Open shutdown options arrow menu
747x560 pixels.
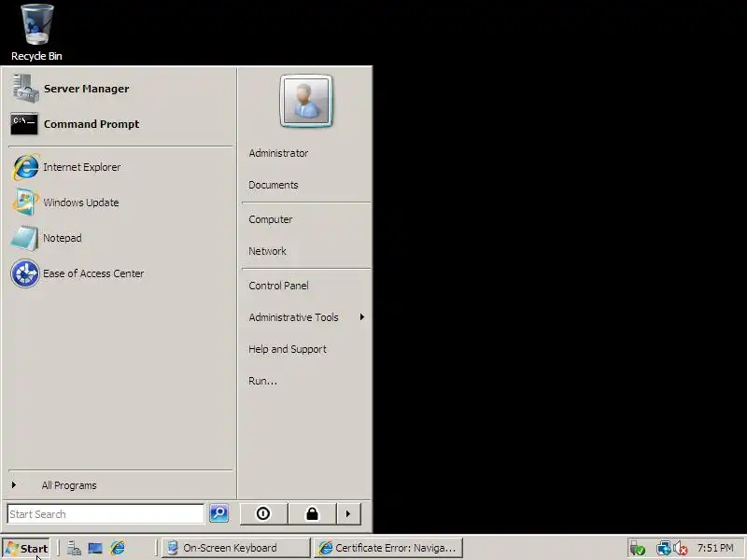[348, 514]
